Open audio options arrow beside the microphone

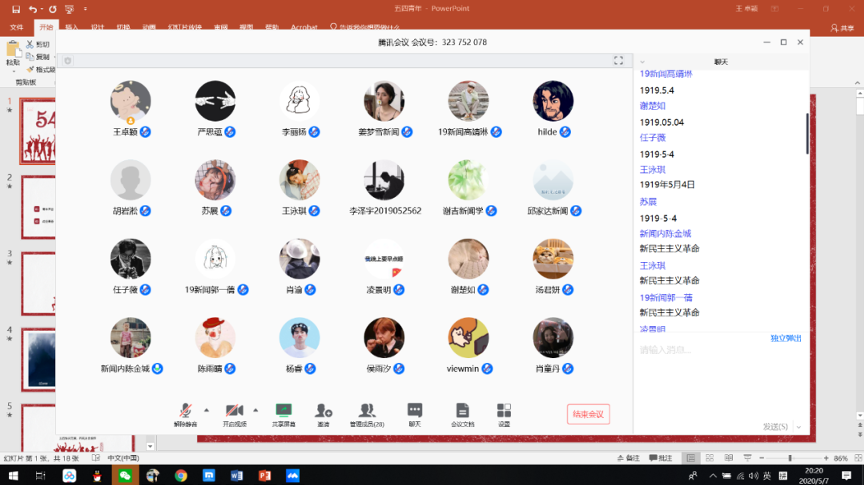pos(207,410)
